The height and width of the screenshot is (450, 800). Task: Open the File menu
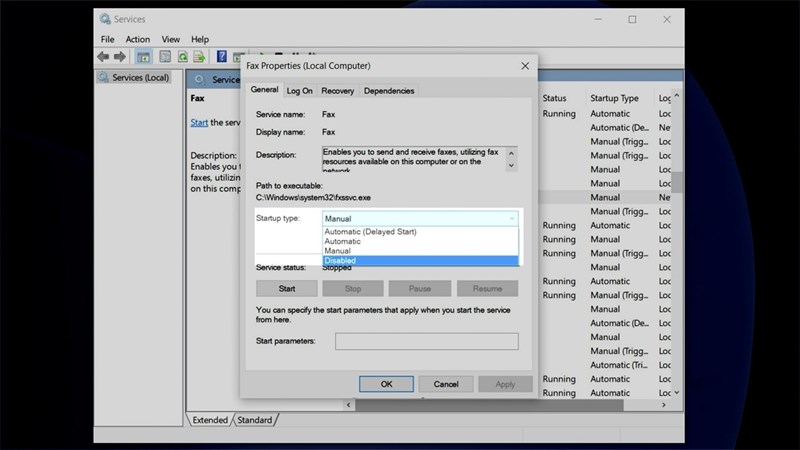pos(107,39)
